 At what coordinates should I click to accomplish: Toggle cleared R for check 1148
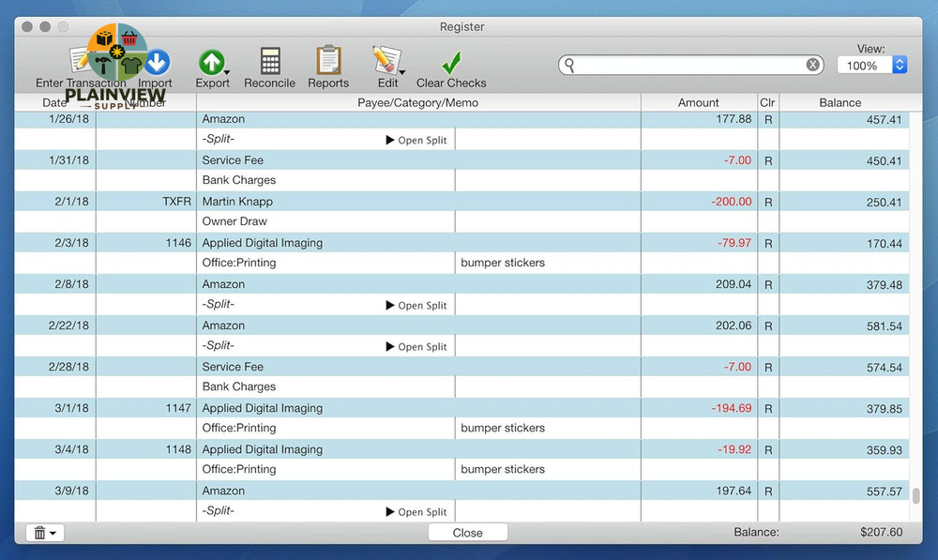click(x=768, y=449)
